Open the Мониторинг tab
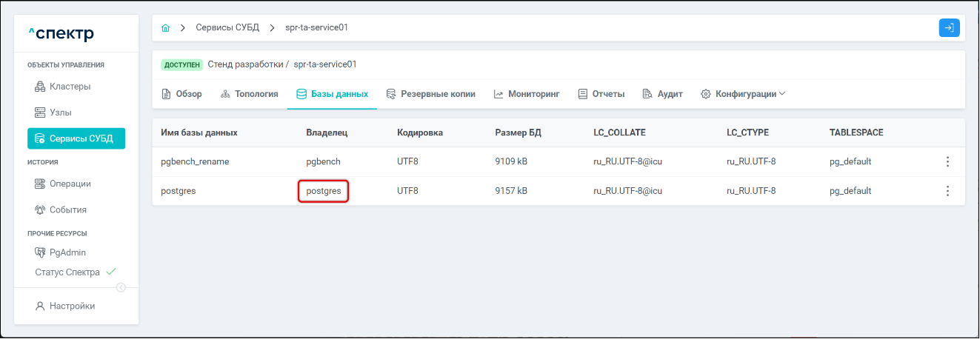The height and width of the screenshot is (339, 980). coord(527,94)
